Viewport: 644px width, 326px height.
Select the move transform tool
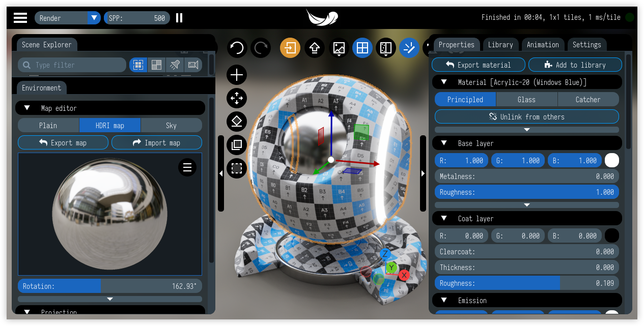coord(237,98)
